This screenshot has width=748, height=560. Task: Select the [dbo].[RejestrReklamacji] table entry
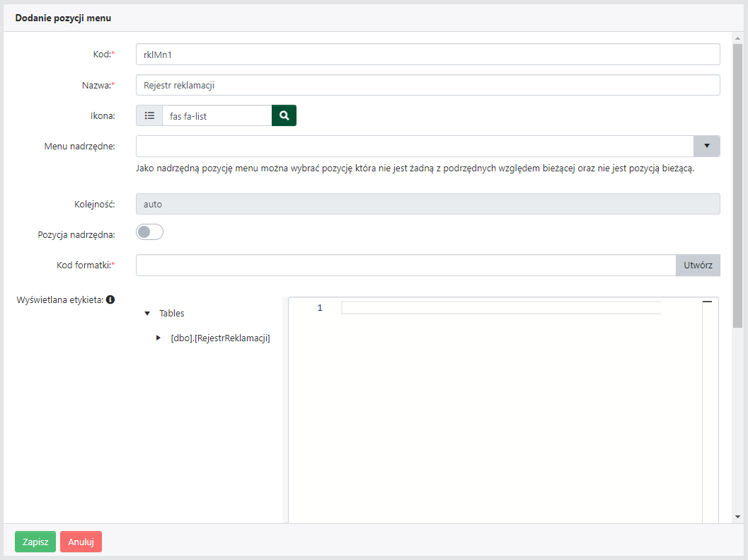pos(221,338)
